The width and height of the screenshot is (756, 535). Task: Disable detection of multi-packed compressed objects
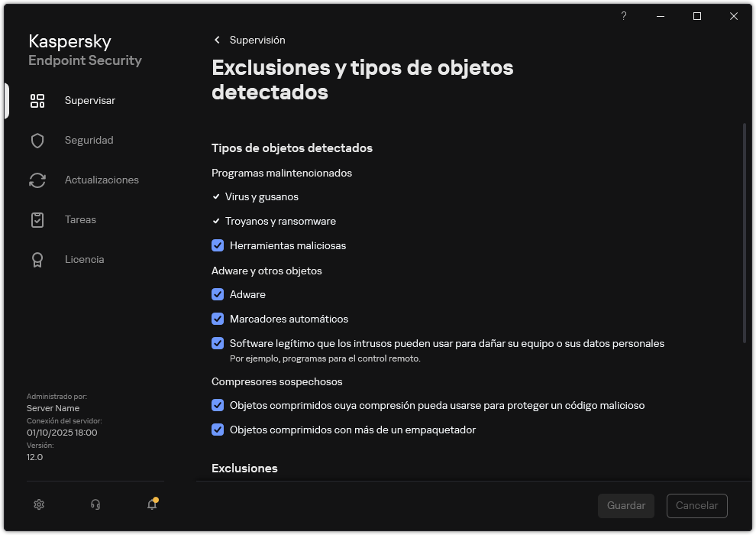click(218, 430)
